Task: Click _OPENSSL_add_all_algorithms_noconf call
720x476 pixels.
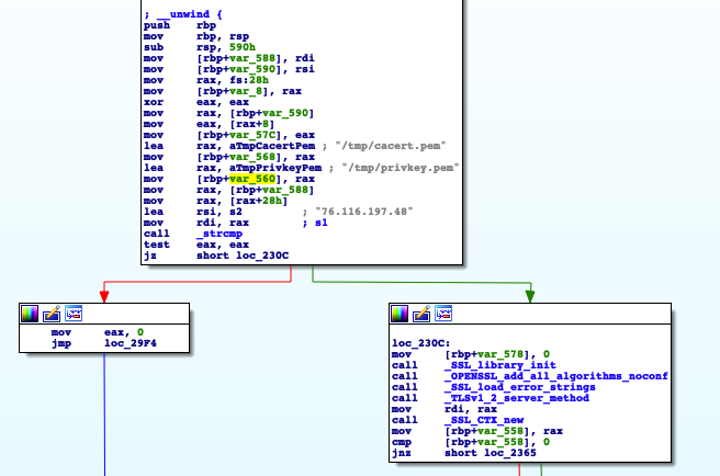Action: [x=555, y=375]
